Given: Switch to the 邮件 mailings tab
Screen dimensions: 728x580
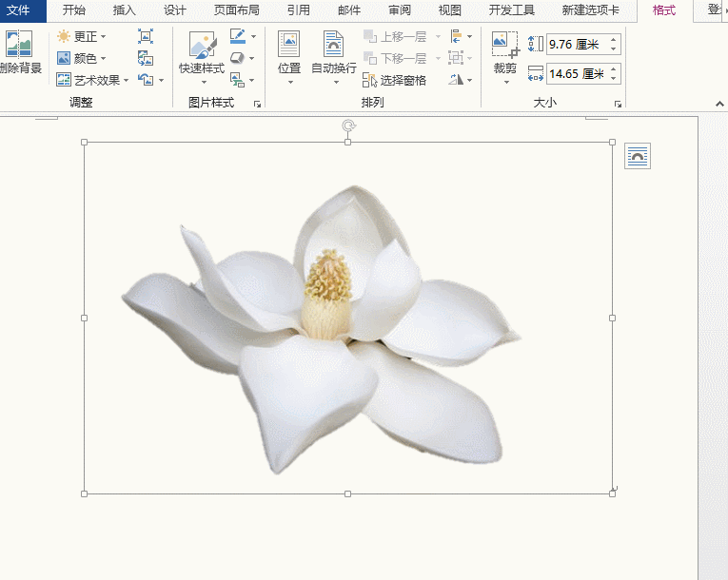Looking at the screenshot, I should tap(349, 10).
